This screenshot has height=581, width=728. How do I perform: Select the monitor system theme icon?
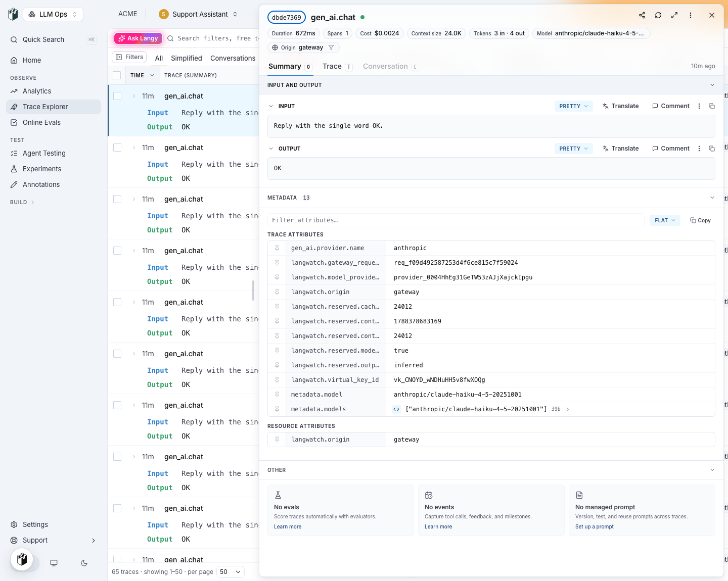click(54, 563)
